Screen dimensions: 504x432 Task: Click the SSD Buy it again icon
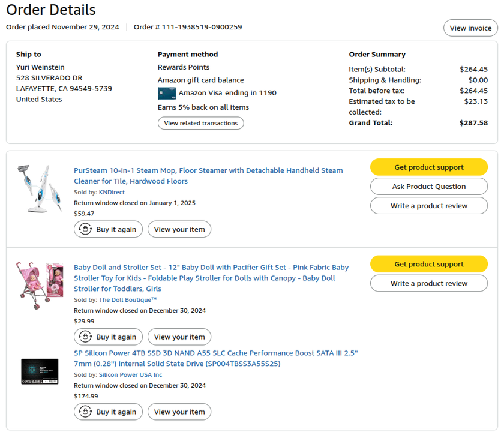click(x=85, y=412)
